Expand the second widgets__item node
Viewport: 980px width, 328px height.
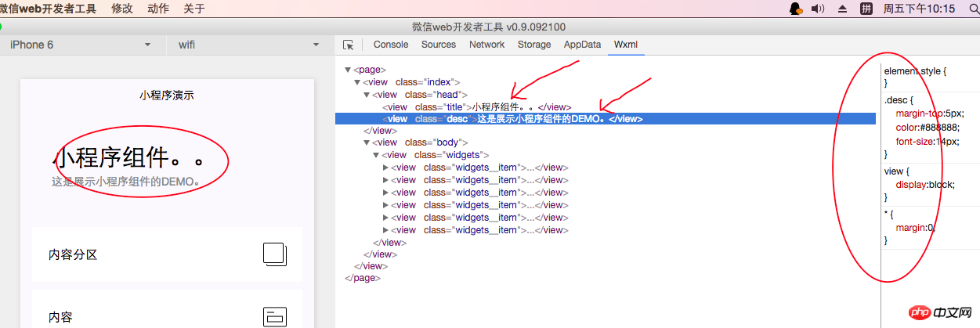coord(385,180)
